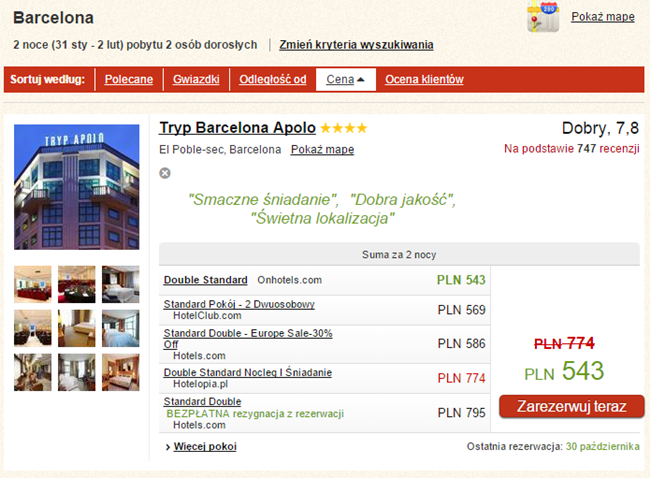Open the top Pokaż mapę link
This screenshot has height=478, width=650.
point(603,17)
